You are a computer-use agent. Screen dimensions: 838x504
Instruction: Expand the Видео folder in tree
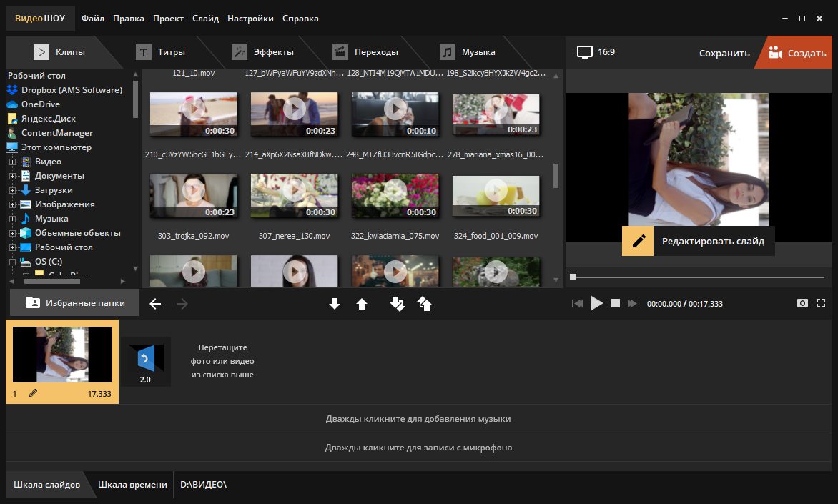pos(12,162)
